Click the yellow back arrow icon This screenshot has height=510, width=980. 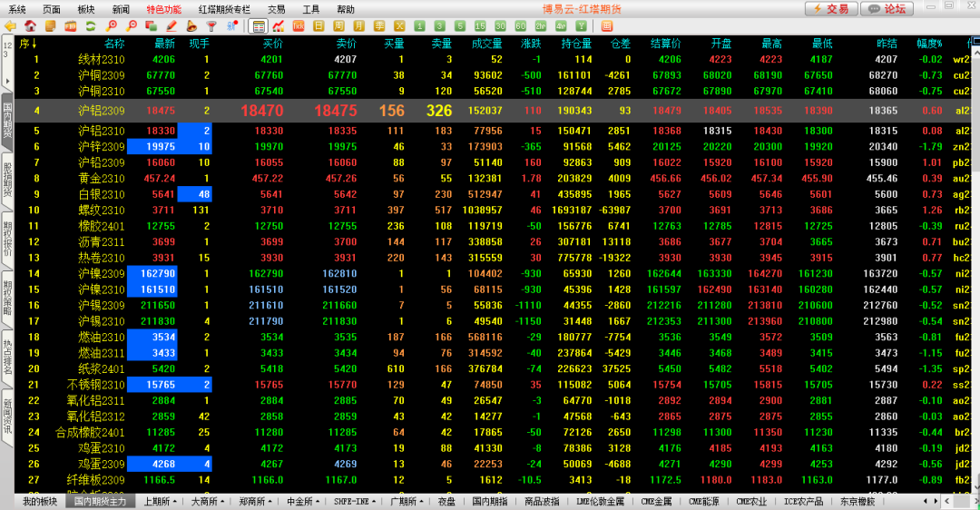[x=11, y=26]
